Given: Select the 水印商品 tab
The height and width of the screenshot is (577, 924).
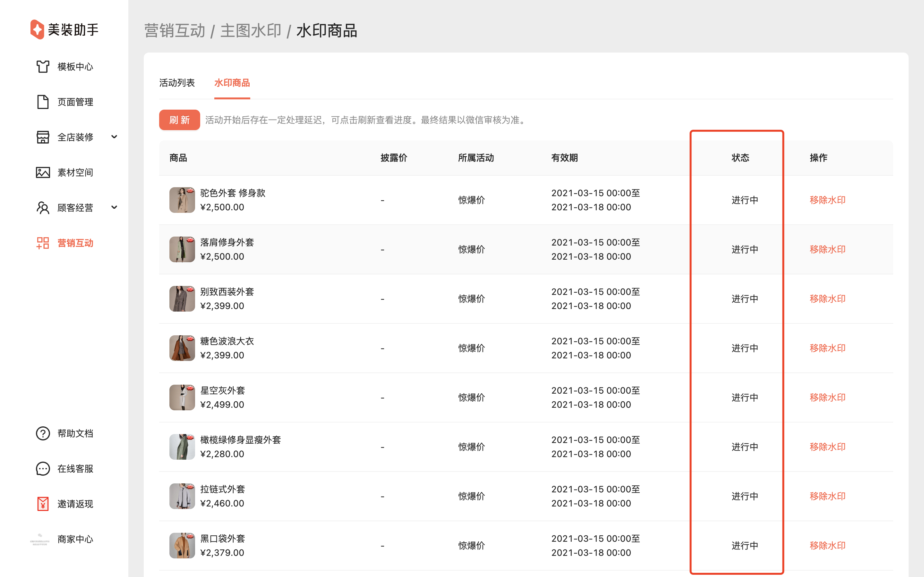Looking at the screenshot, I should click(232, 83).
